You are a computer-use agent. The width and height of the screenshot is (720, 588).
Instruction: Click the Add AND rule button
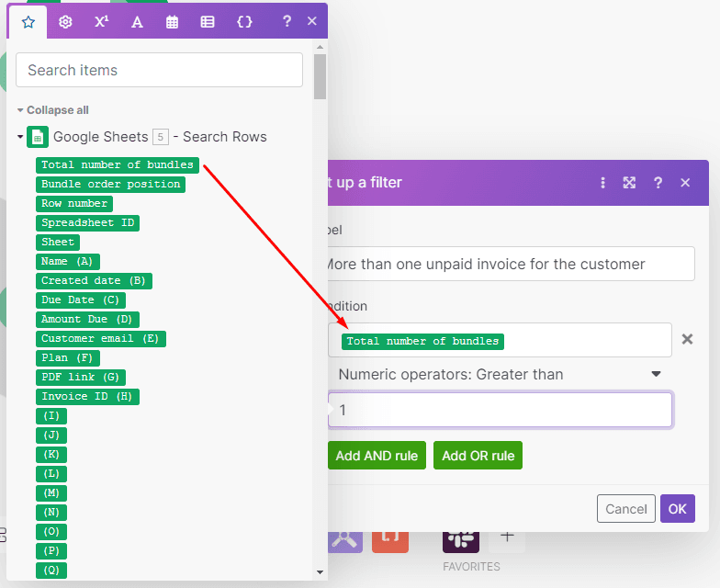pos(377,456)
